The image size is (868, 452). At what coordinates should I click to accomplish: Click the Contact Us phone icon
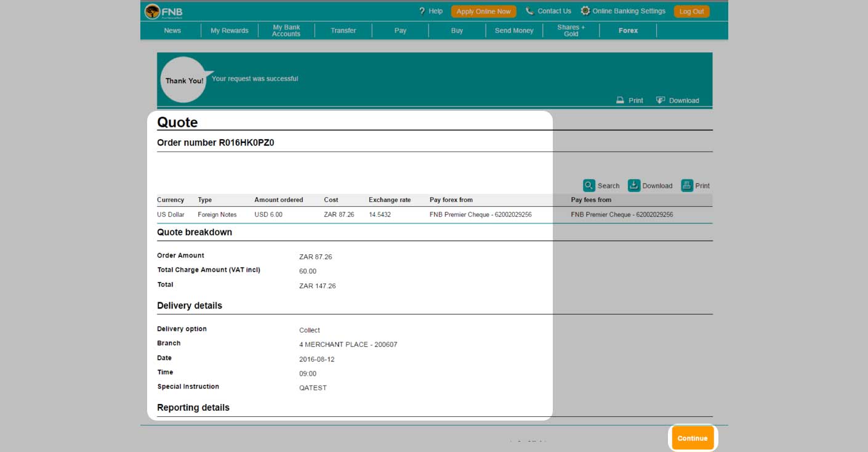click(529, 11)
